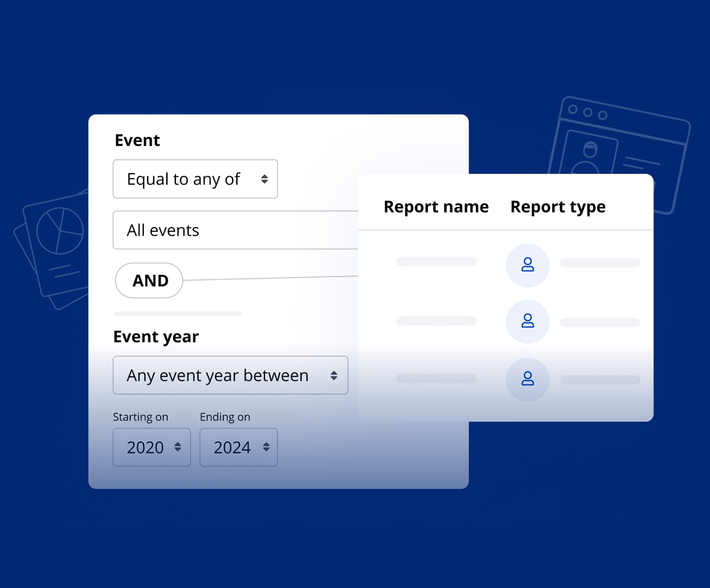Click the stepper arrows beside 2020
710x588 pixels.
(x=177, y=447)
